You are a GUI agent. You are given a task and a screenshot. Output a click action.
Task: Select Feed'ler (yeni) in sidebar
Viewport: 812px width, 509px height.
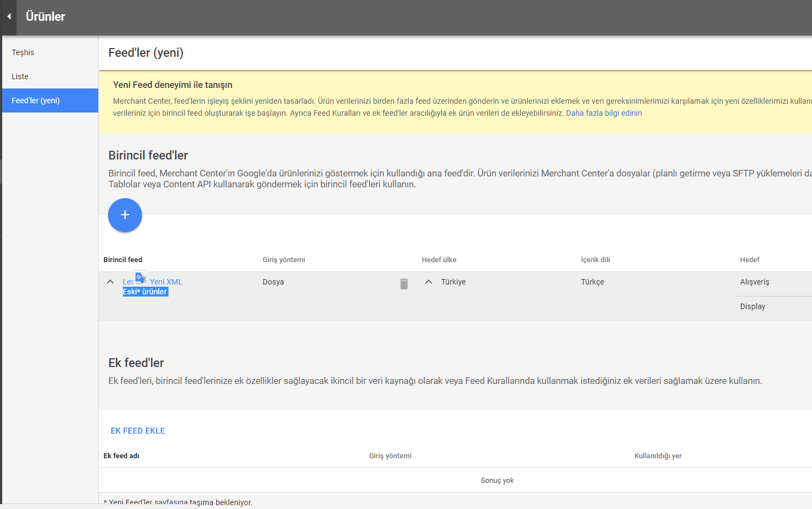pos(36,100)
